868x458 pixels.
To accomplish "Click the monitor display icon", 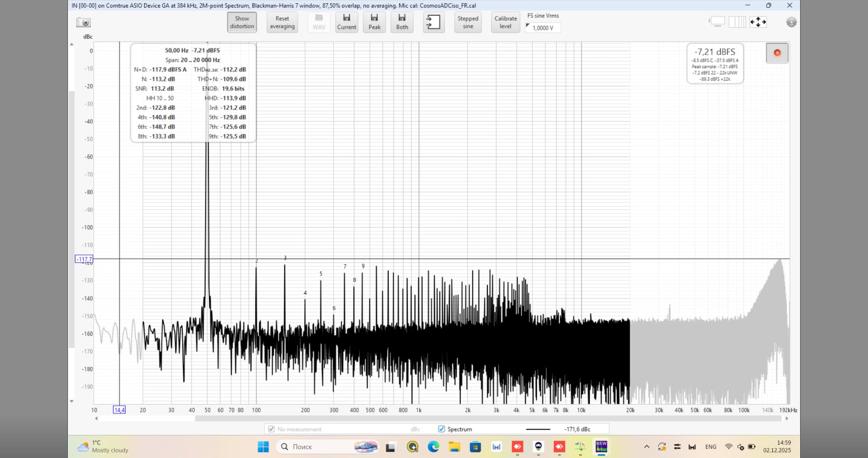I will coord(717,22).
